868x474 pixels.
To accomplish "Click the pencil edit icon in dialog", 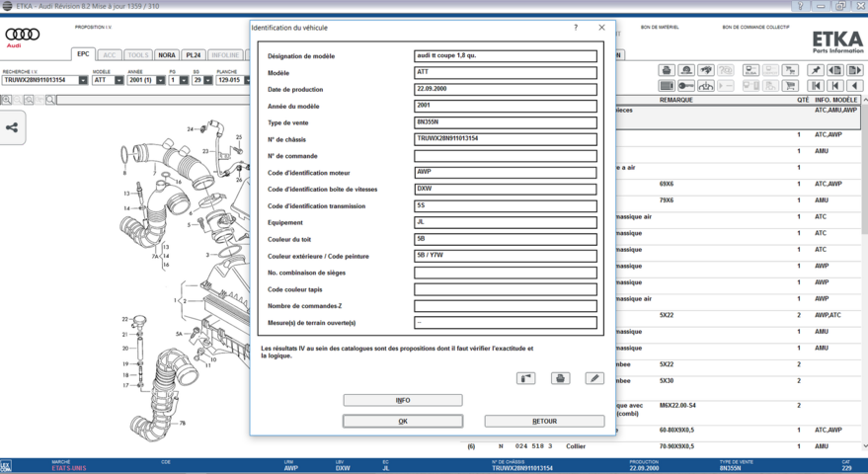I will 594,378.
